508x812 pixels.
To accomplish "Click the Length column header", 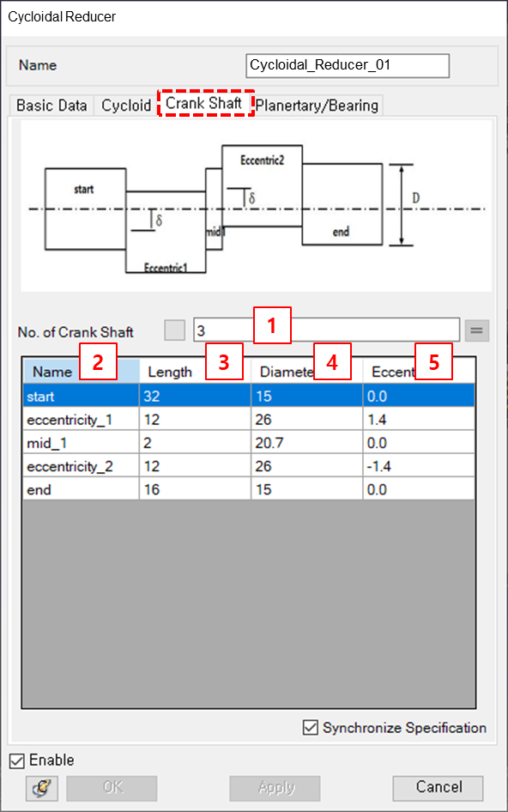I will click(196, 372).
